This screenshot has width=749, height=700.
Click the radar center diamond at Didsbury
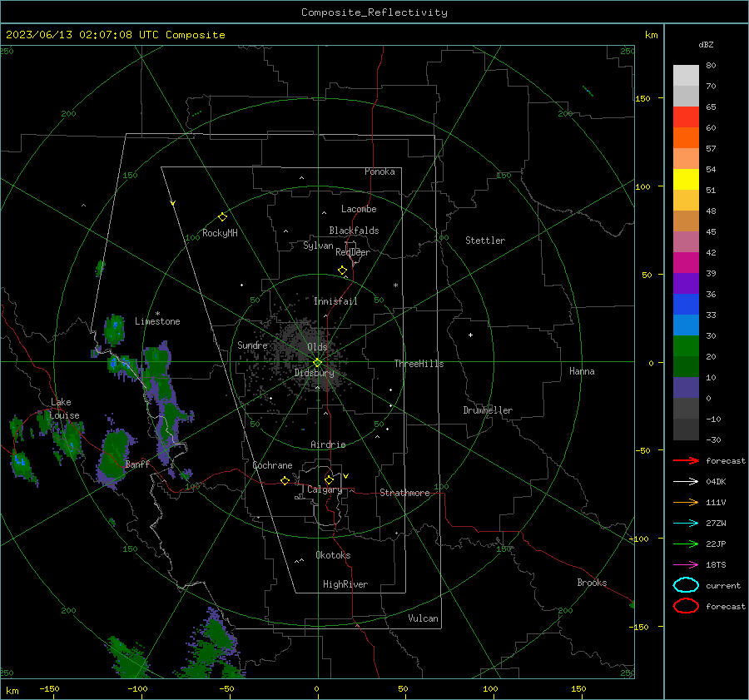318,362
